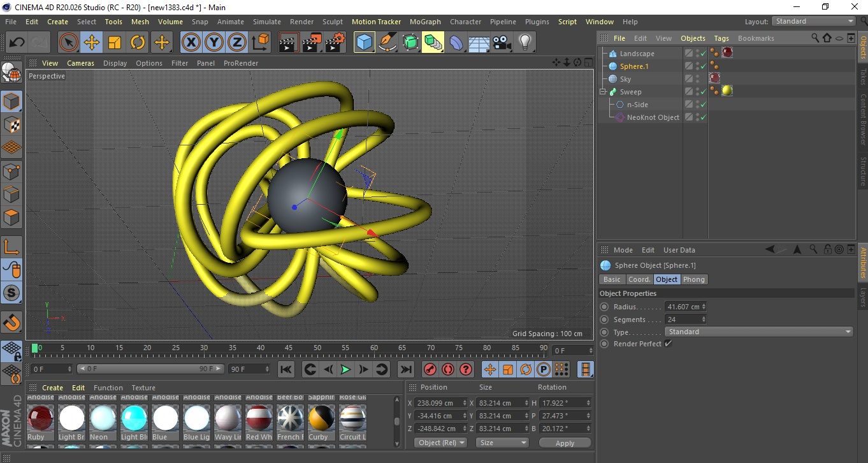Click the Position X input field
Image resolution: width=868 pixels, height=463 pixels.
click(x=440, y=403)
